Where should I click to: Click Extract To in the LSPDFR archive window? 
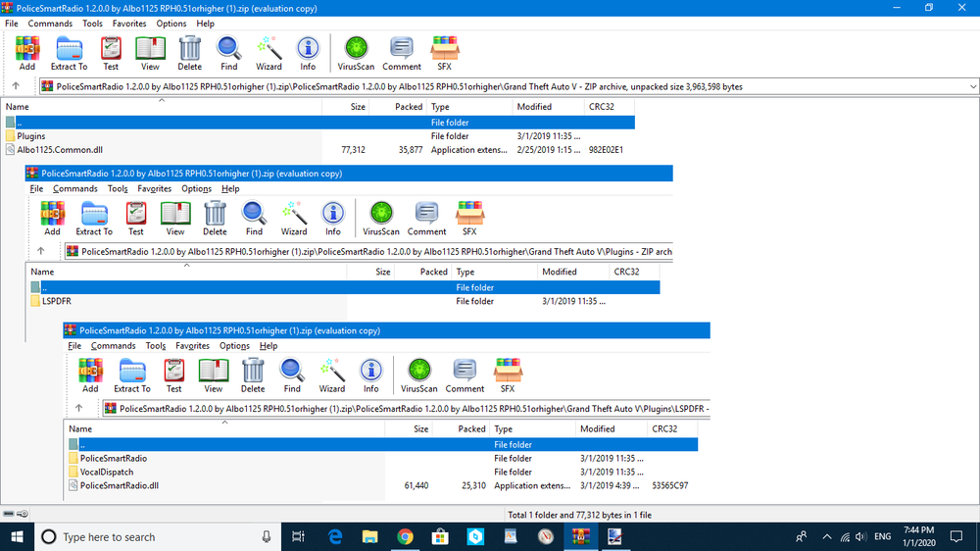[132, 376]
